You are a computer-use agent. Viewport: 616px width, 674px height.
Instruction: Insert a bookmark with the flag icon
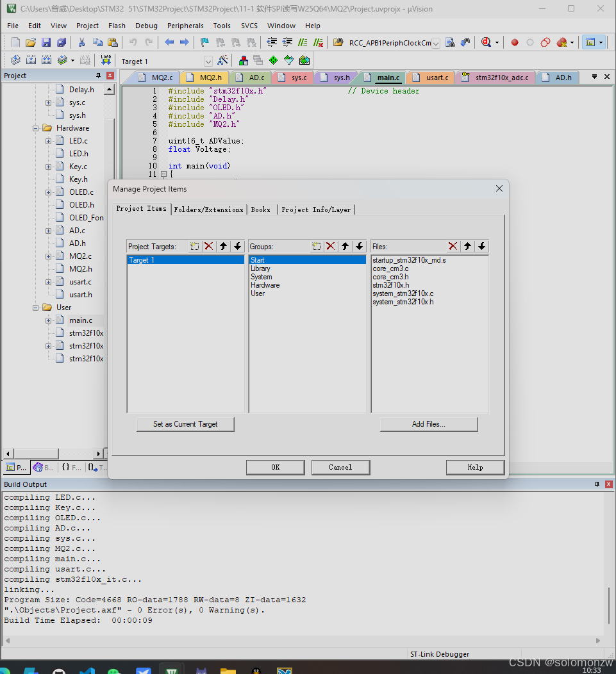pyautogui.click(x=203, y=44)
